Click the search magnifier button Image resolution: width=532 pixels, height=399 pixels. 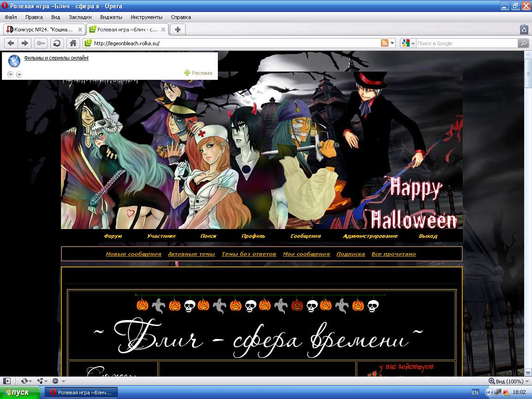[x=523, y=43]
